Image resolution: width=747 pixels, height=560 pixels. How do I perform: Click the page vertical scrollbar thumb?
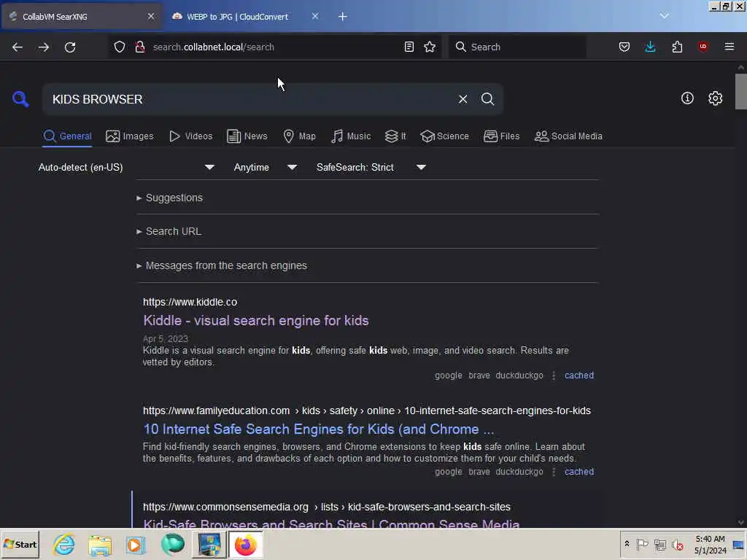741,91
